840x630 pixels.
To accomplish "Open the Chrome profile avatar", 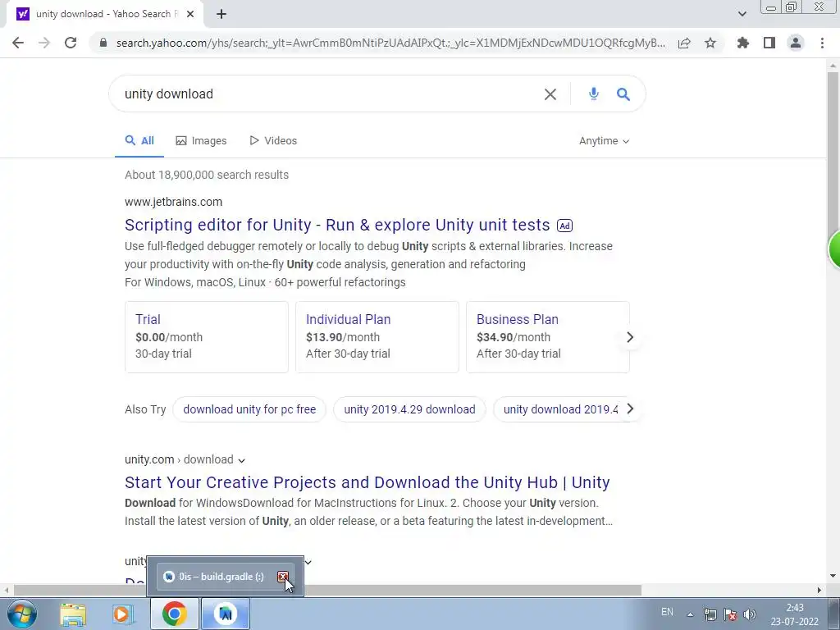I will (796, 43).
